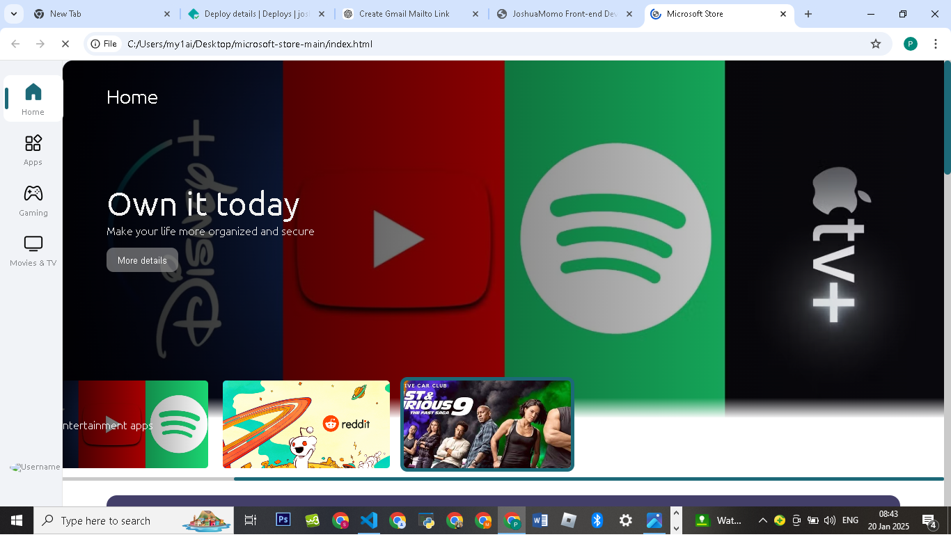This screenshot has height=560, width=951.
Task: Open a new browser tab with plus
Action: pyautogui.click(x=808, y=14)
